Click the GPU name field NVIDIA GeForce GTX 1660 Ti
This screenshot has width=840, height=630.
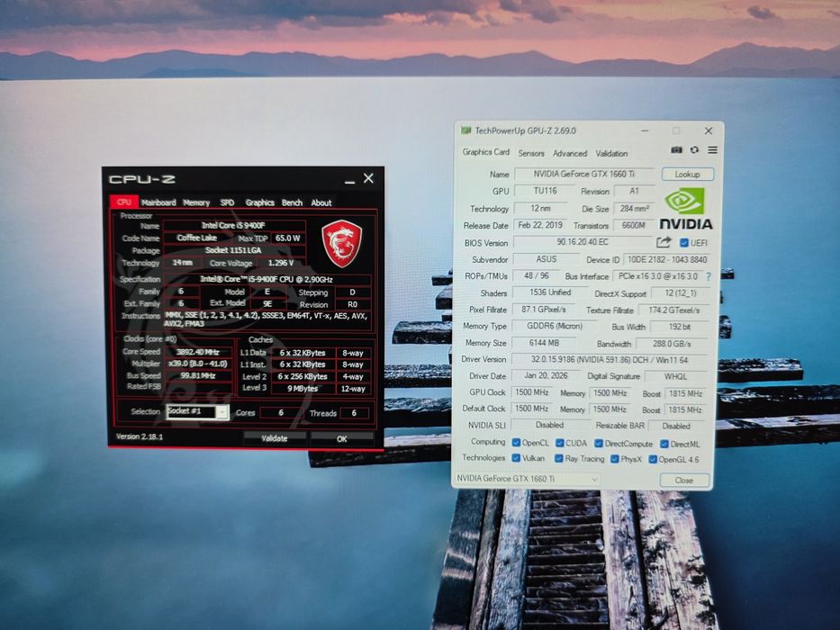584,174
